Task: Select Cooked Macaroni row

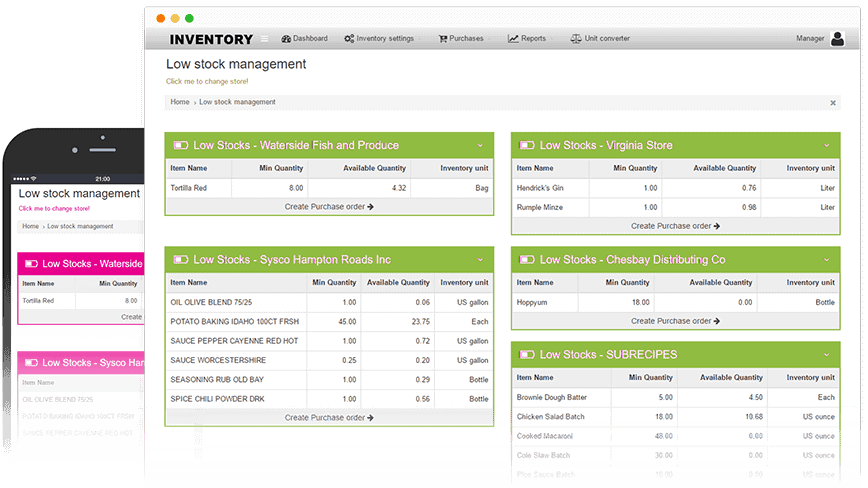Action: pyautogui.click(x=675, y=436)
